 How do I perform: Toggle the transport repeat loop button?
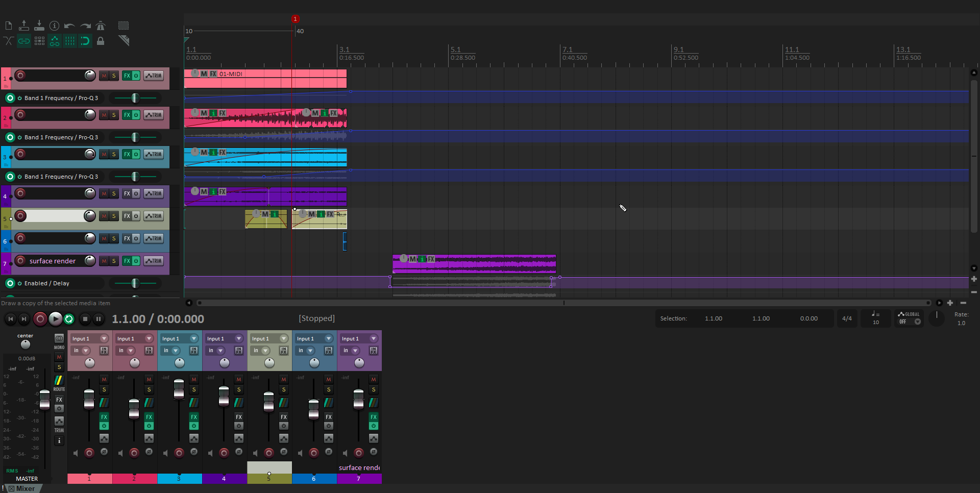69,319
